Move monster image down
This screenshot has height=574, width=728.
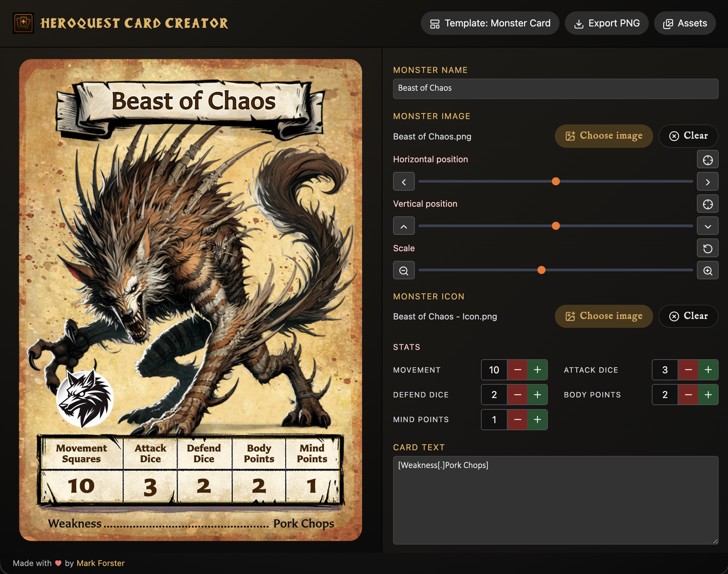(x=708, y=226)
